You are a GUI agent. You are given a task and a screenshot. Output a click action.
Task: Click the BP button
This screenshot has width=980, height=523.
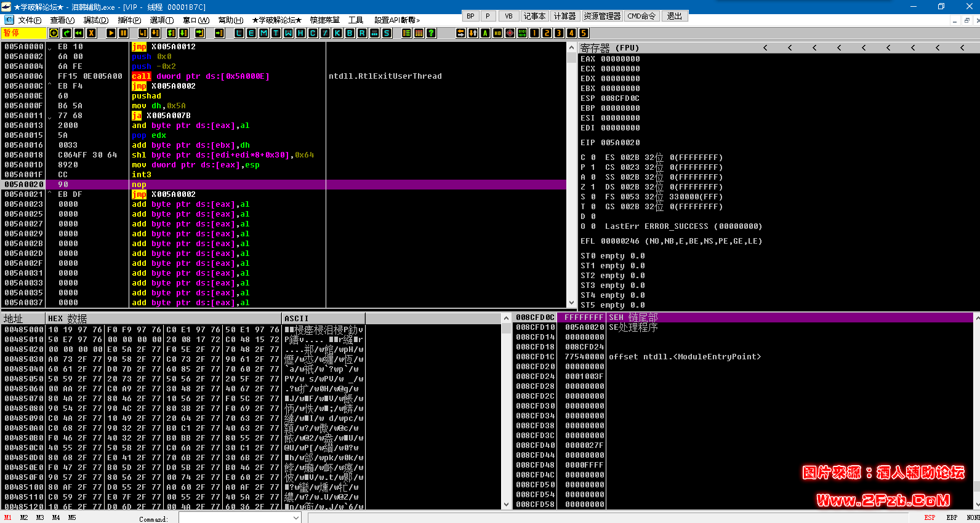pyautogui.click(x=470, y=16)
